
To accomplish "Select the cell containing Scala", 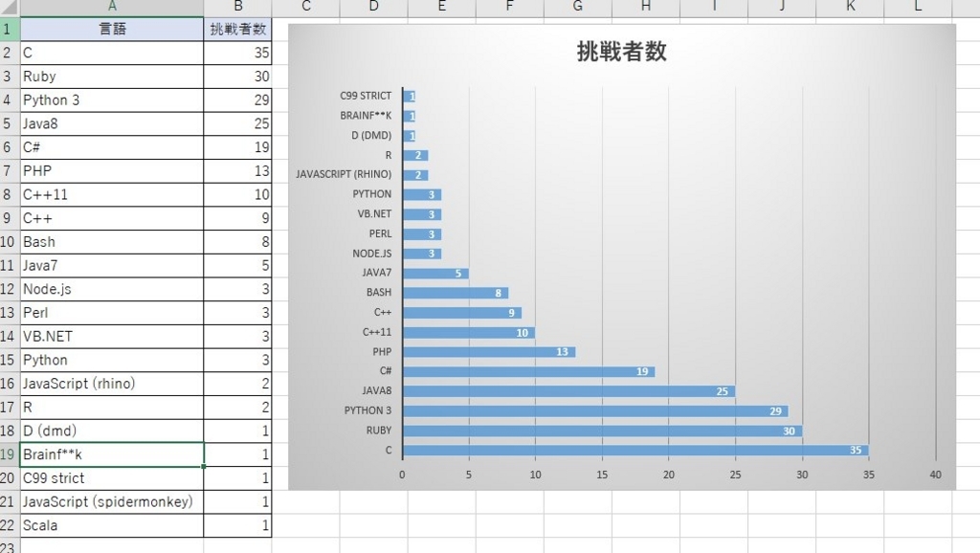I will (x=112, y=525).
